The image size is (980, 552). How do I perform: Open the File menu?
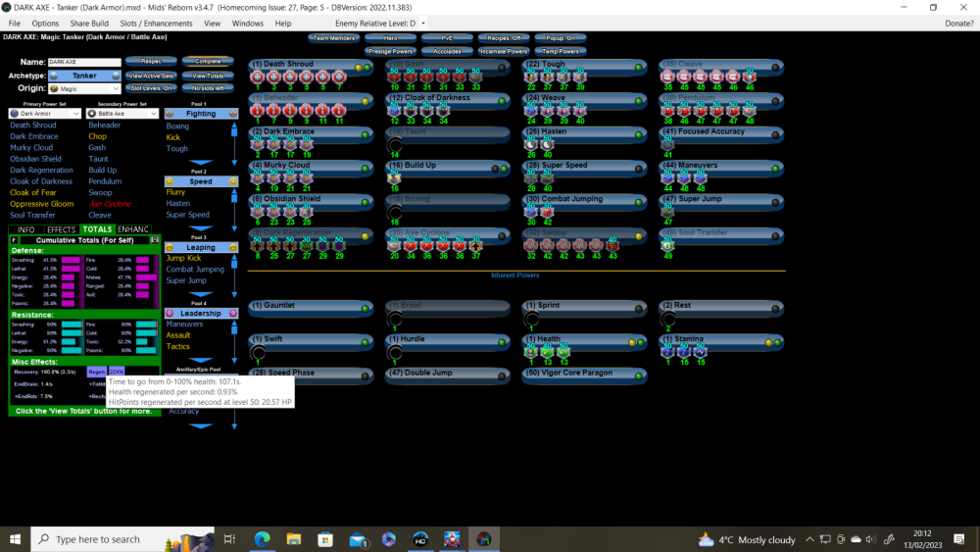(15, 24)
